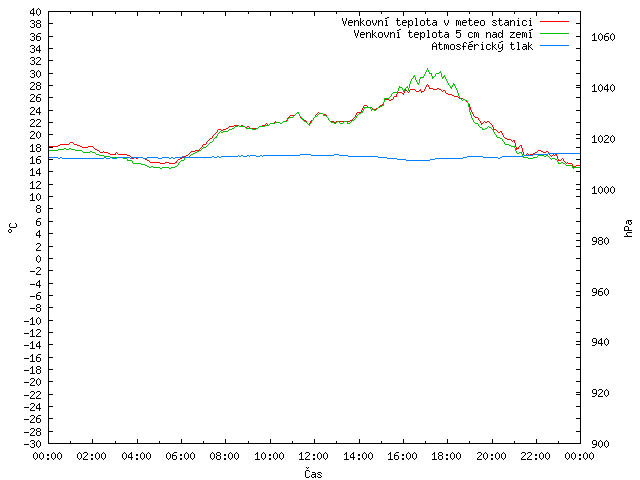This screenshot has height=480, width=640.
Task: Click x-axis label 20:00
Action: (x=491, y=456)
